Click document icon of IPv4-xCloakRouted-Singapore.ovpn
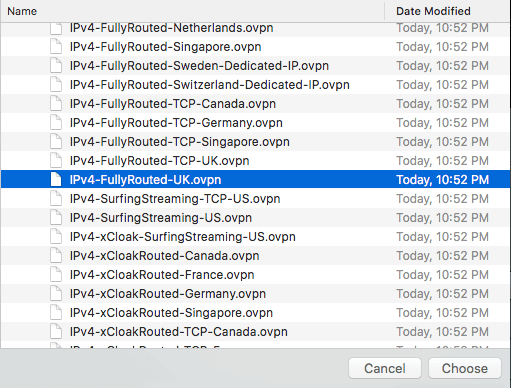The width and height of the screenshot is (511, 388). pos(56,312)
